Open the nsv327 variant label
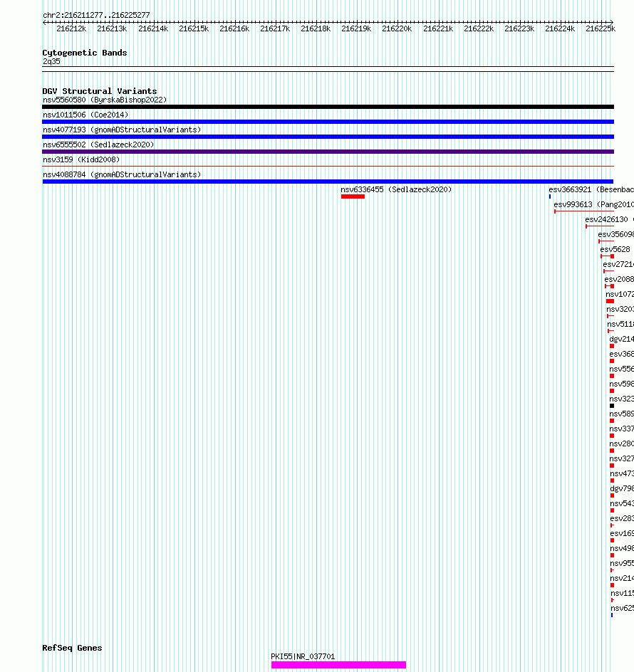 point(622,459)
